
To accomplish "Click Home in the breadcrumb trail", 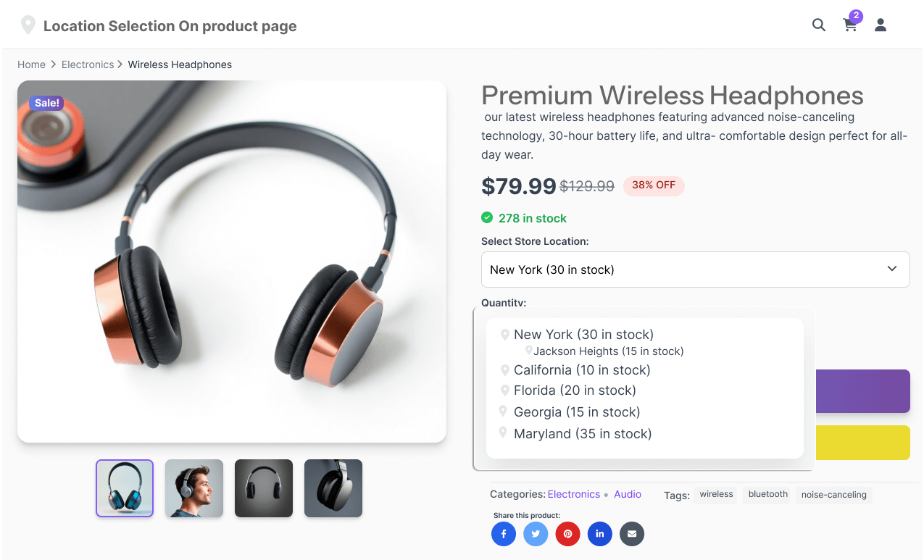I will pos(31,64).
